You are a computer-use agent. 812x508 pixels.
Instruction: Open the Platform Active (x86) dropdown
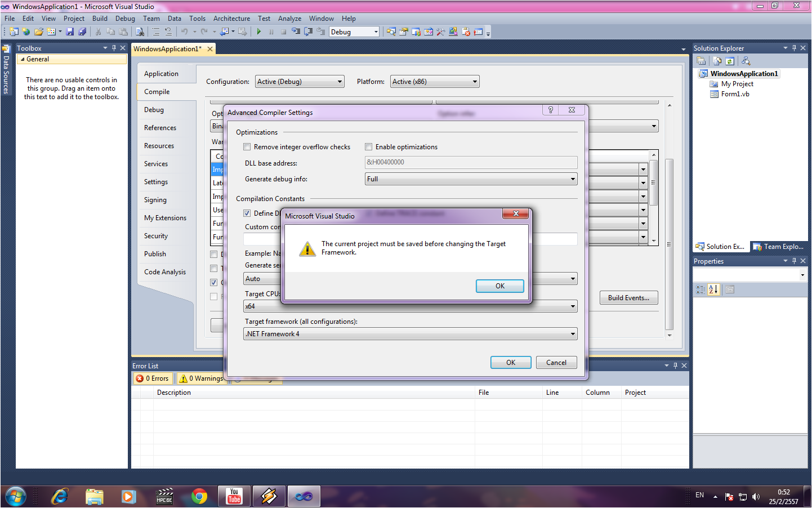tap(435, 82)
